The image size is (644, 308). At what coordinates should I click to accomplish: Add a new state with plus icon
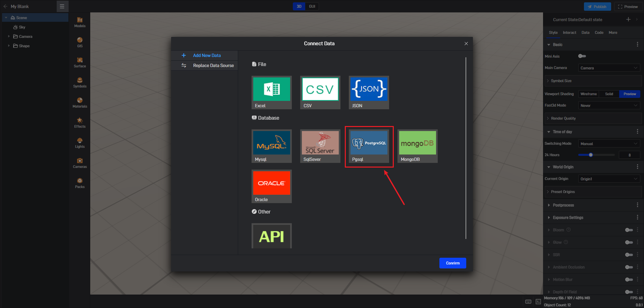pos(628,19)
